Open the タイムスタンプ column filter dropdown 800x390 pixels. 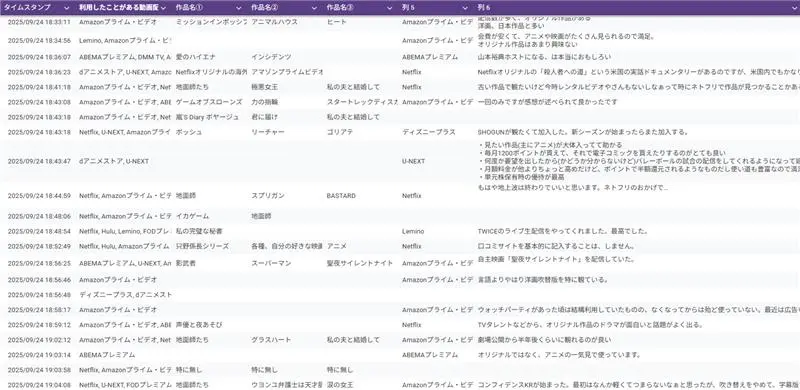67,8
